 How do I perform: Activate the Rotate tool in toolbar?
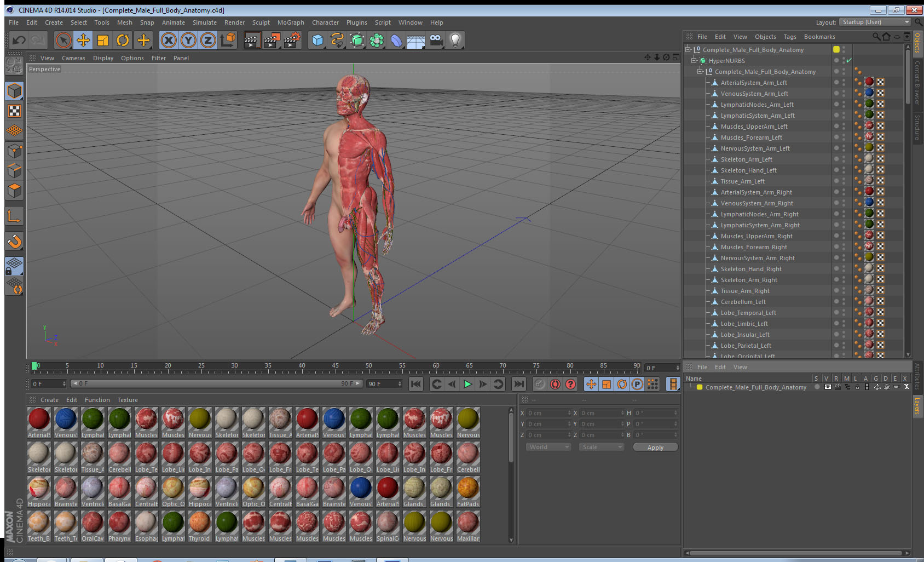tap(123, 40)
